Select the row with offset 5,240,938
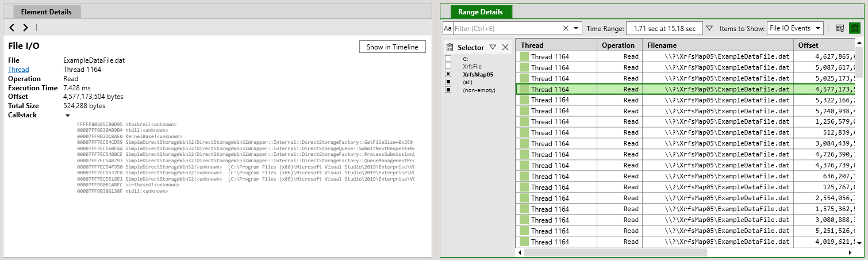This screenshot has width=868, height=260. click(685, 111)
